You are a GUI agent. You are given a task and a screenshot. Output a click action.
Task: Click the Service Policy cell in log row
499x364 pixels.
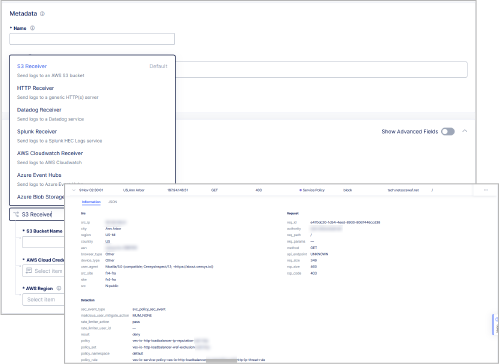click(x=312, y=190)
